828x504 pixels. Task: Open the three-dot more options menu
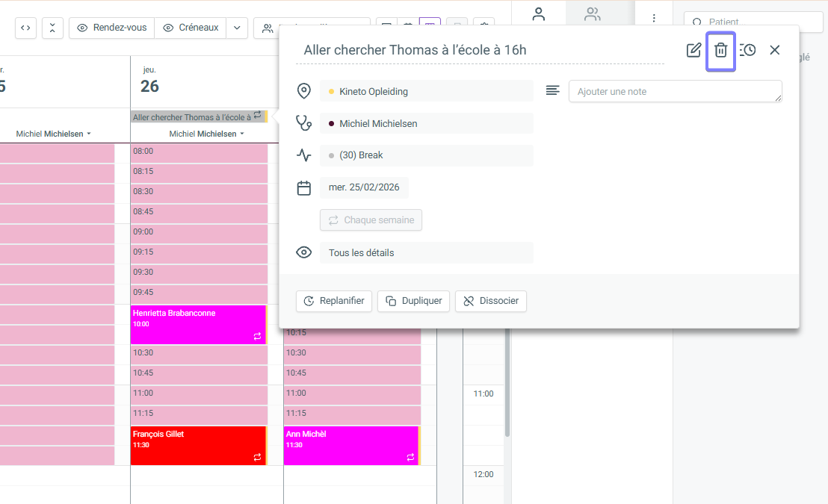pos(654,17)
